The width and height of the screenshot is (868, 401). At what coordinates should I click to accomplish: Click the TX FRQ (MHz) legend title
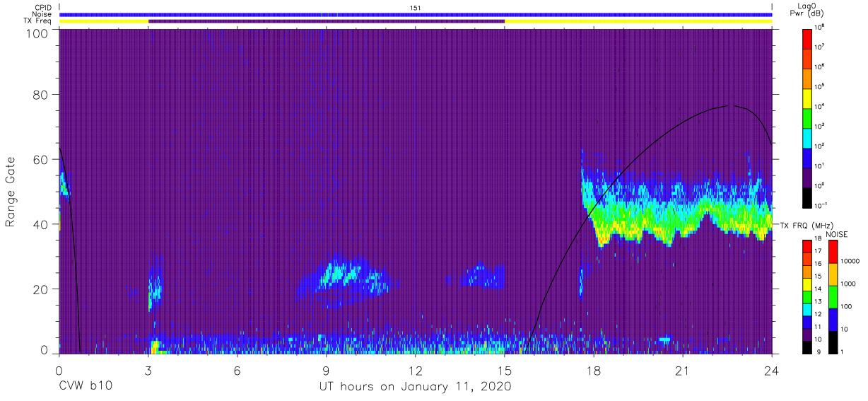(807, 225)
